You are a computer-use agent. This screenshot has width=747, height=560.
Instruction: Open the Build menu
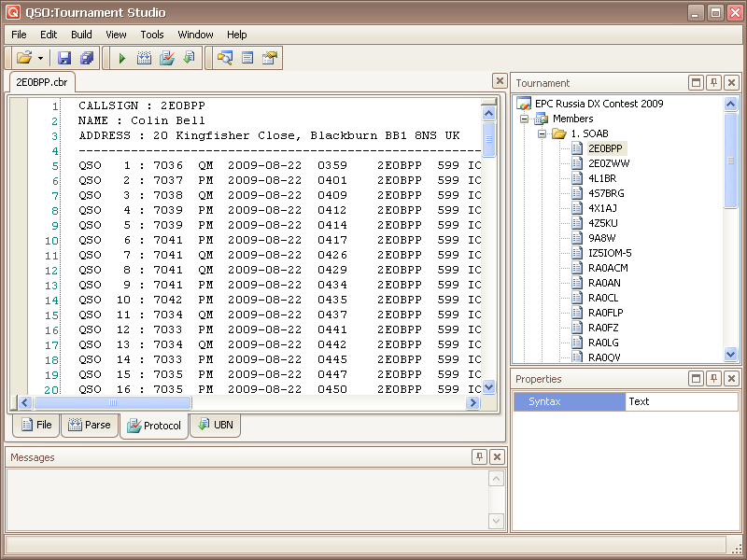tap(81, 35)
